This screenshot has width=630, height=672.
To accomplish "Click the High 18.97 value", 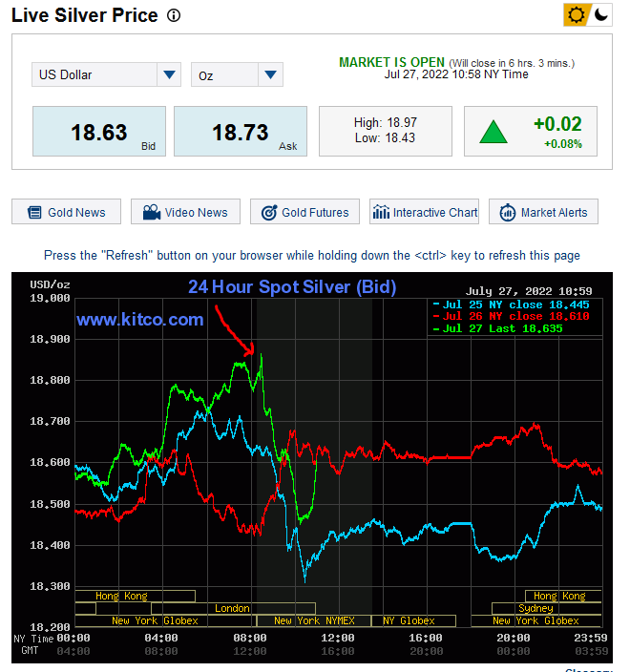I will pyautogui.click(x=386, y=122).
